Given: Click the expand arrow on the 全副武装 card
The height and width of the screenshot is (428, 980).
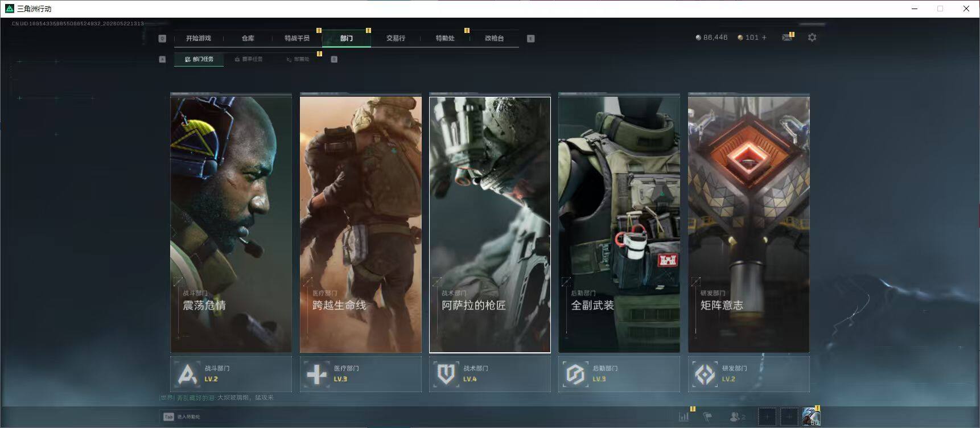Looking at the screenshot, I should click(566, 281).
